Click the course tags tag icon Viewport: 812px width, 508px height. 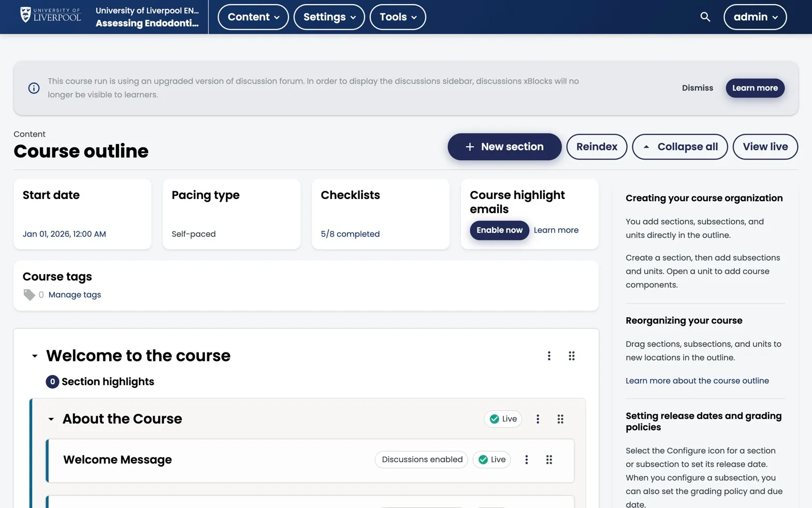30,294
